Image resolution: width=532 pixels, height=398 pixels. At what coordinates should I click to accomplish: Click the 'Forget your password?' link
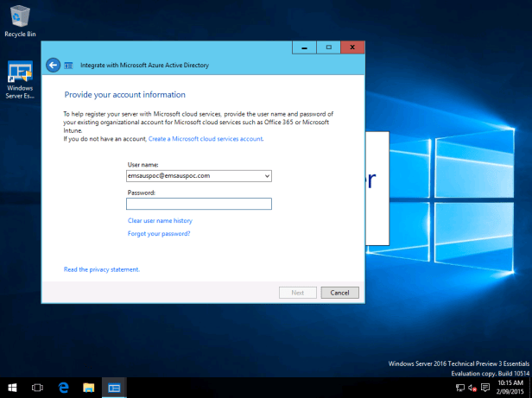(159, 233)
